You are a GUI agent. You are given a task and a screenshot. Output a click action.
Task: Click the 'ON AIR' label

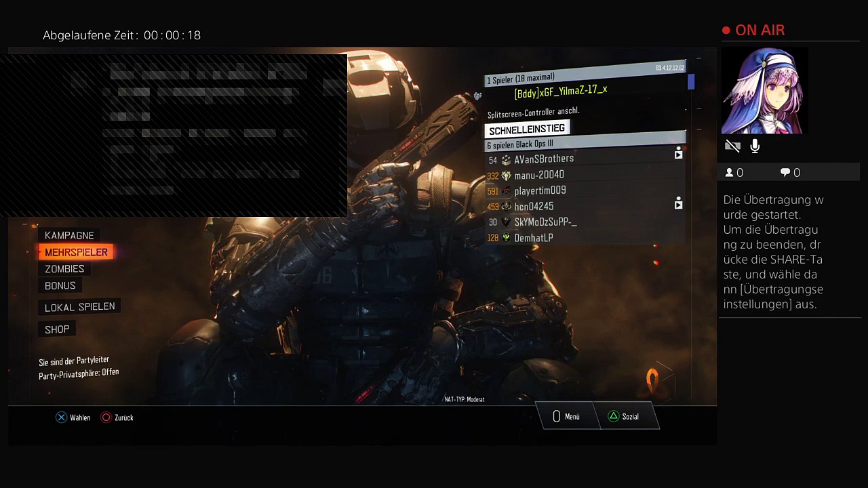click(x=760, y=30)
